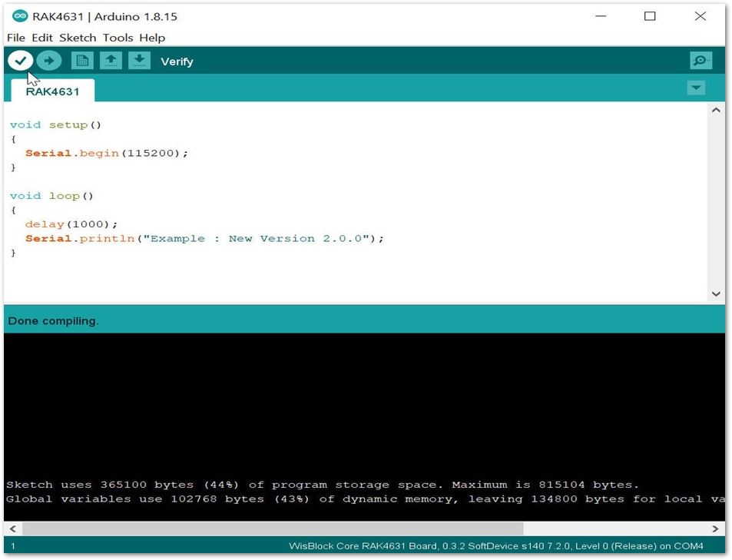Open a sketch with the Open arrow icon
Viewport: 732px width, 560px height.
click(x=111, y=61)
